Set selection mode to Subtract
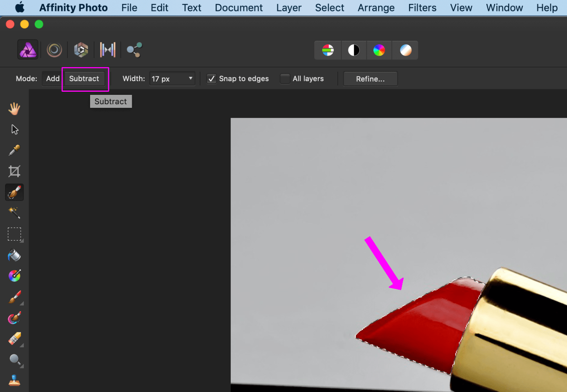This screenshot has width=567, height=392. pyautogui.click(x=84, y=79)
